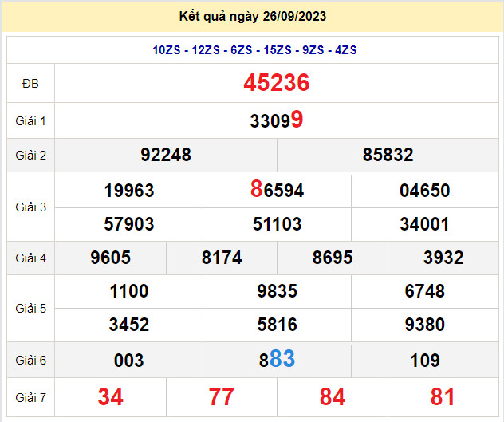This screenshot has height=422, width=504.
Task: Select Giải 7 number 81
Action: 443,397
